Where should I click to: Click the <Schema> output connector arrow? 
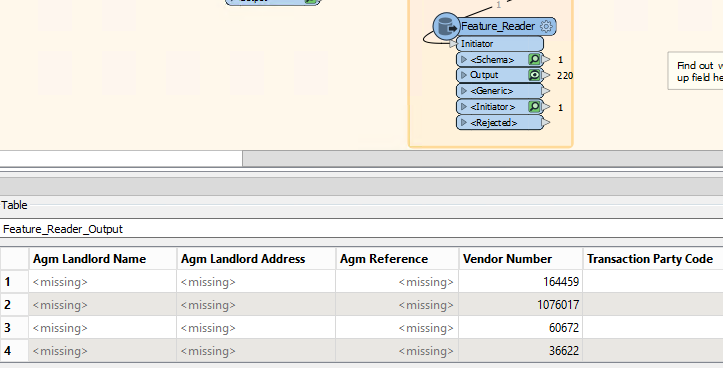546,59
